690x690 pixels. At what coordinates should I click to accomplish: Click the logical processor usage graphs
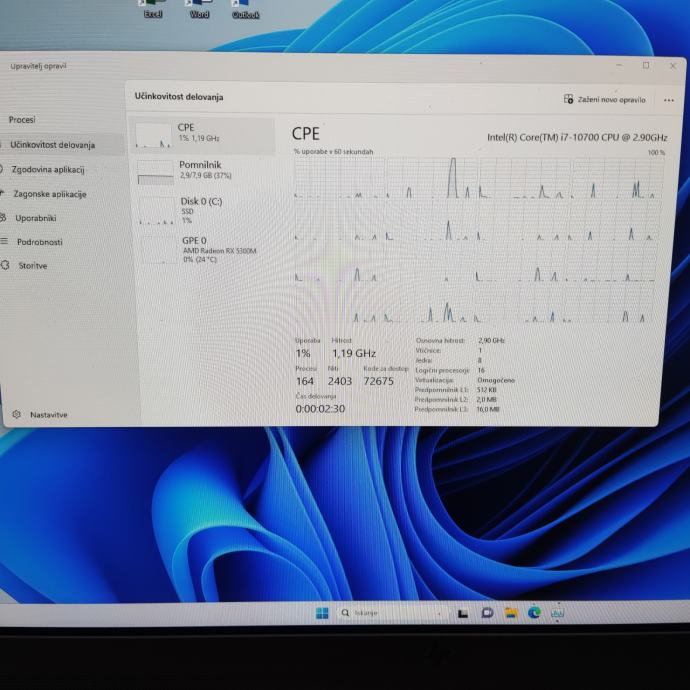(478, 240)
